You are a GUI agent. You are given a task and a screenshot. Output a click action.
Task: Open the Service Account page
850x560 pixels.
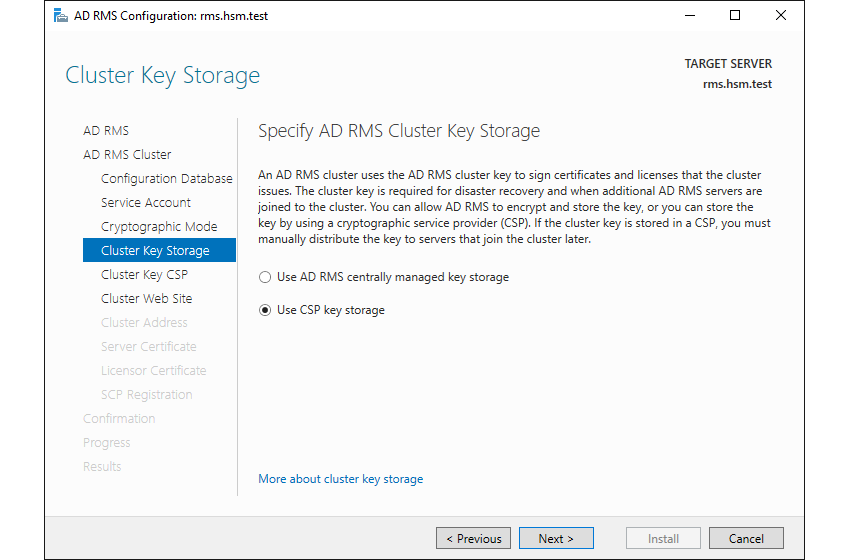[146, 202]
